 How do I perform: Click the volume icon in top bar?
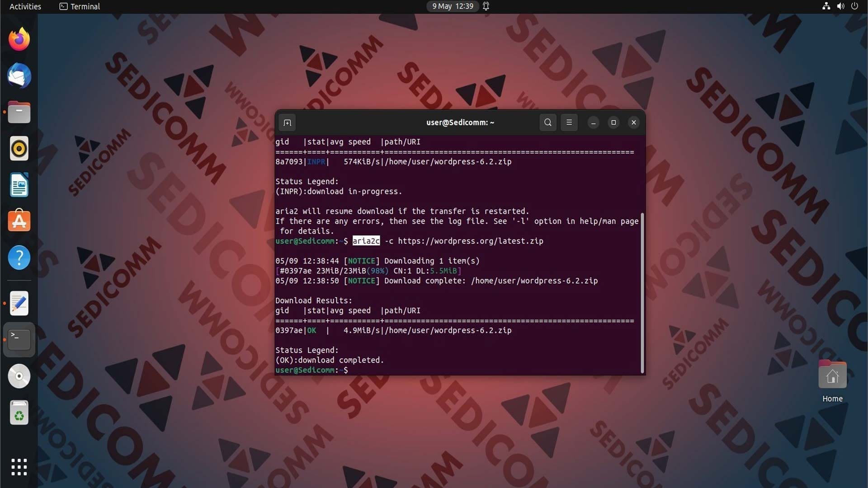point(840,6)
